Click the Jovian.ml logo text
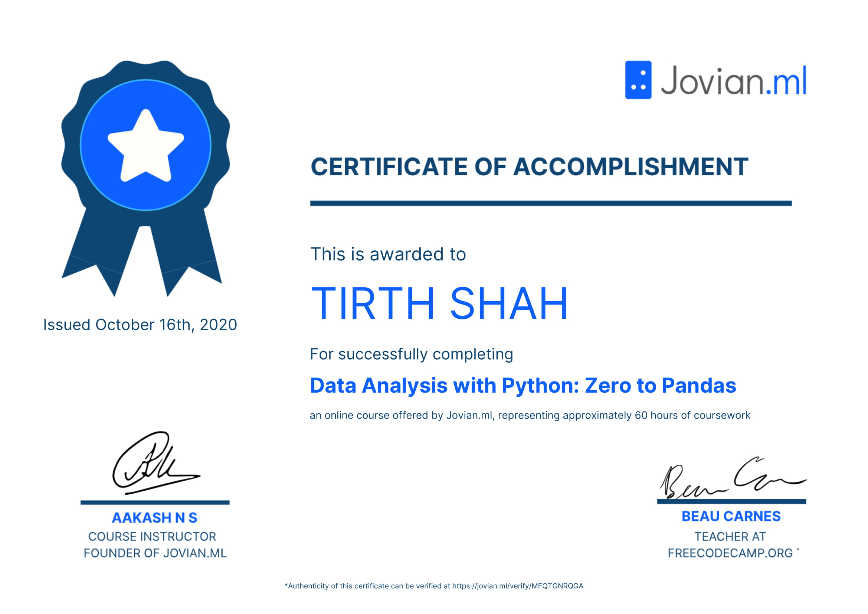Image resolution: width=868 pixels, height=614 pixels. click(733, 81)
